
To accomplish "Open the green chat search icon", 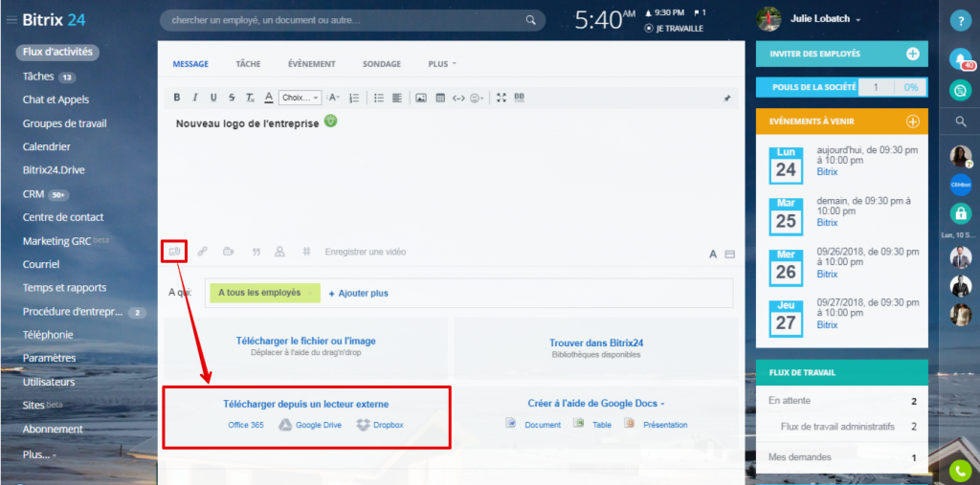I will (x=961, y=91).
